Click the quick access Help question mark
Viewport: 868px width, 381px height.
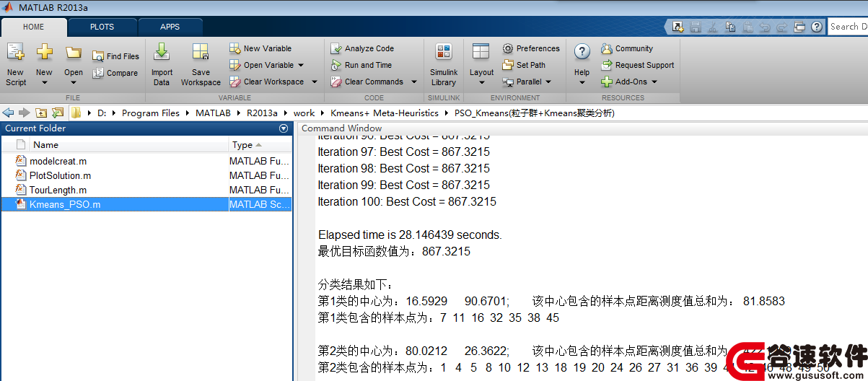tap(817, 27)
